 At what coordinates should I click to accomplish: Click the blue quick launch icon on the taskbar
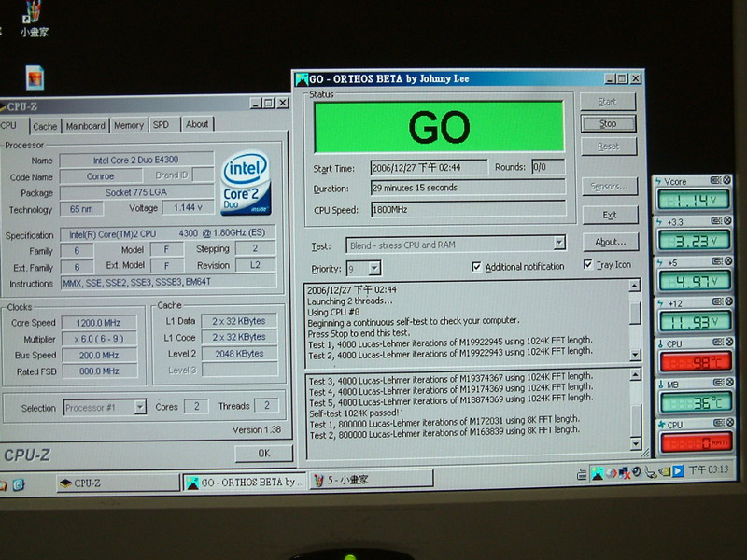(18, 485)
